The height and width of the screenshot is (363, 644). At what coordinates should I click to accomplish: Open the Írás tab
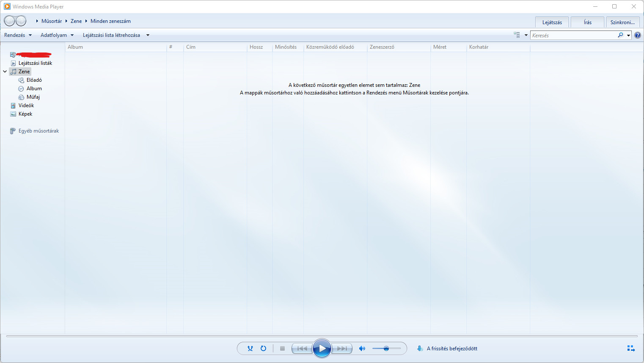[587, 22]
